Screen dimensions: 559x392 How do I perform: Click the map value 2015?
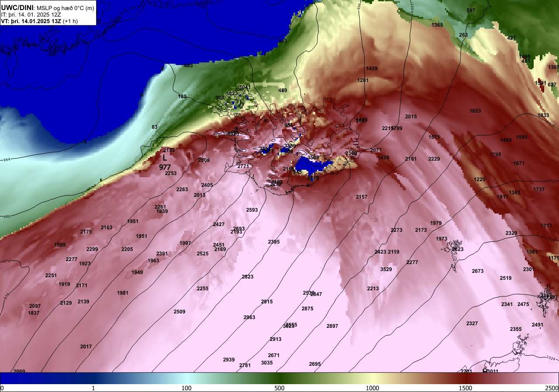tap(411, 117)
